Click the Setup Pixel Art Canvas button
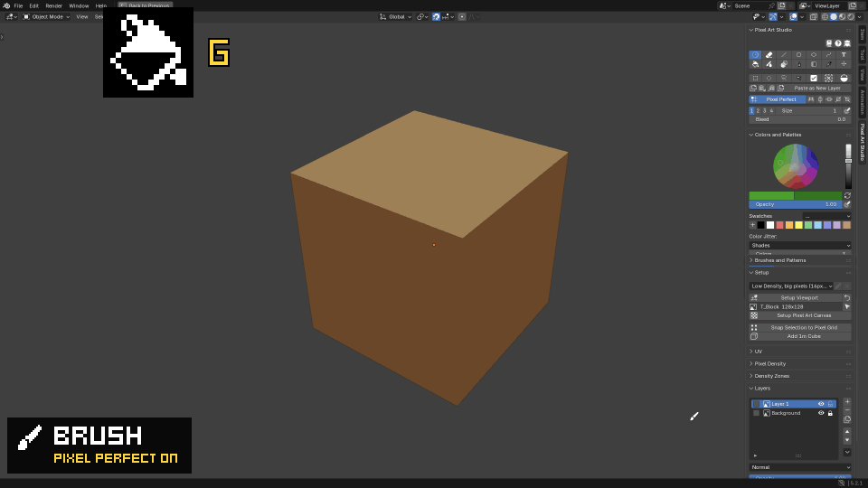The image size is (868, 488). coord(800,315)
